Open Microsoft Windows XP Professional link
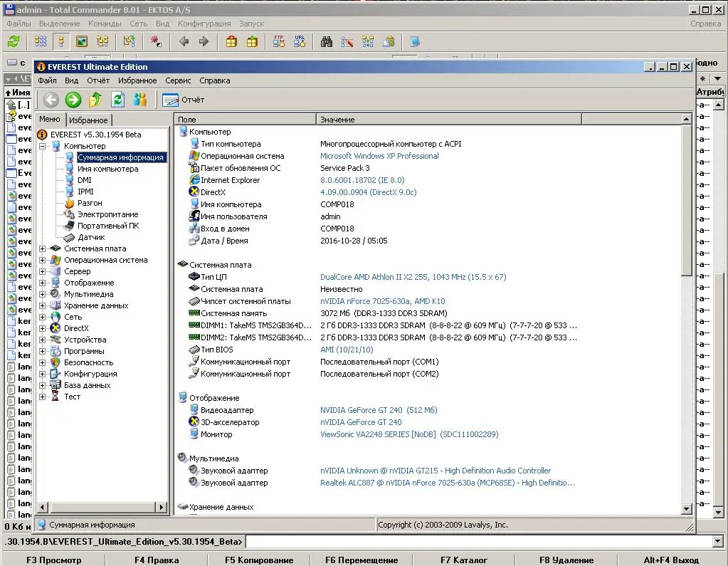This screenshot has height=566, width=728. pyautogui.click(x=379, y=156)
